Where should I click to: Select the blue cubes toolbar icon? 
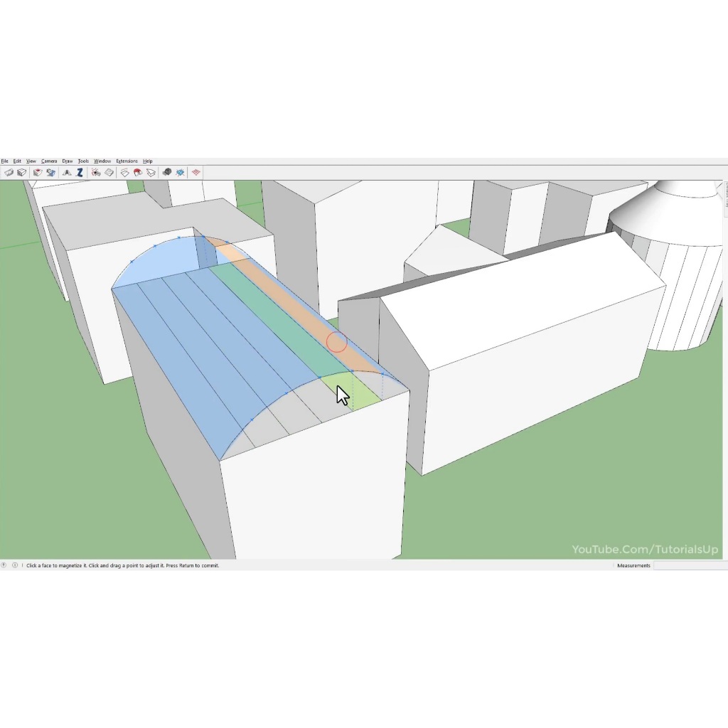coord(50,173)
